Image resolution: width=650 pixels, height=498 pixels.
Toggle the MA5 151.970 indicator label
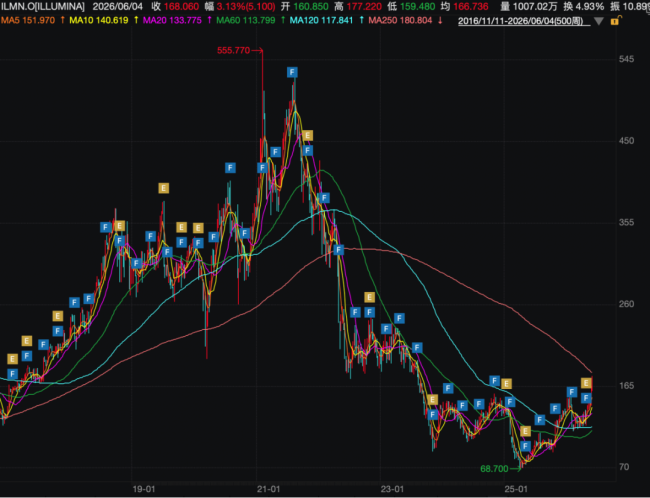click(x=28, y=20)
